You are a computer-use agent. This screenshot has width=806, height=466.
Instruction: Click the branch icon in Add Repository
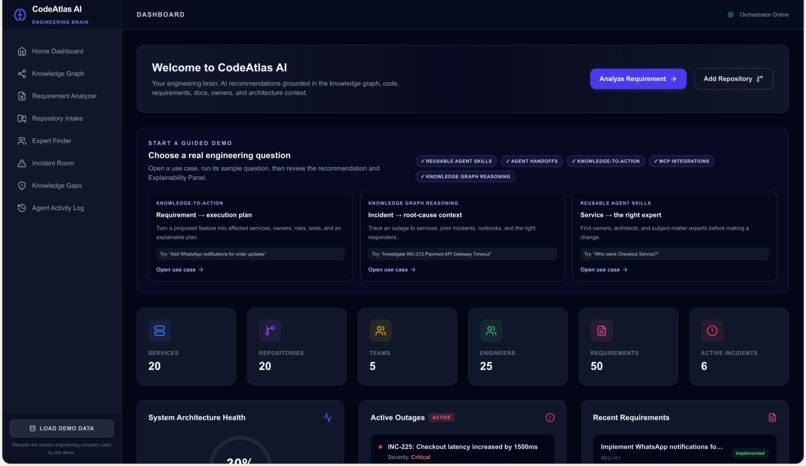(760, 79)
